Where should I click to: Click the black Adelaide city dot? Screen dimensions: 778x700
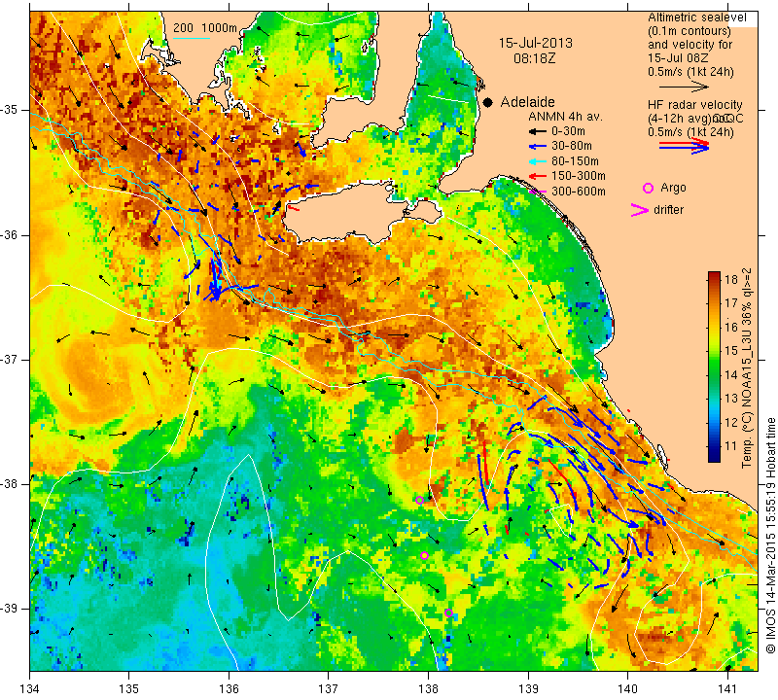pyautogui.click(x=488, y=103)
